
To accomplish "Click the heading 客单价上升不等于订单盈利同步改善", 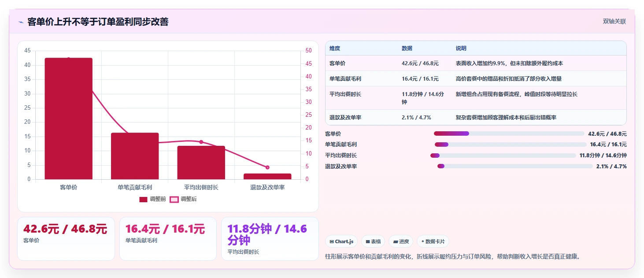I will 98,22.
